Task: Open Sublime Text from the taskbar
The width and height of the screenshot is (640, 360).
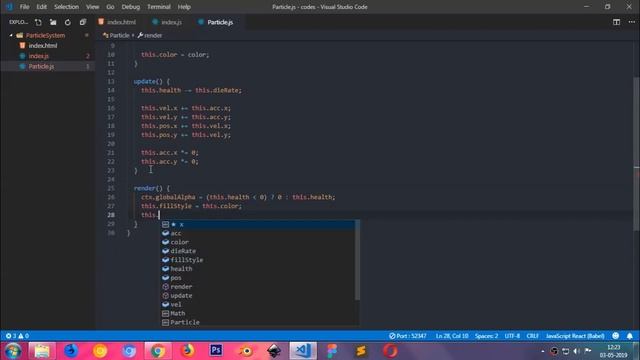Action: click(x=361, y=351)
